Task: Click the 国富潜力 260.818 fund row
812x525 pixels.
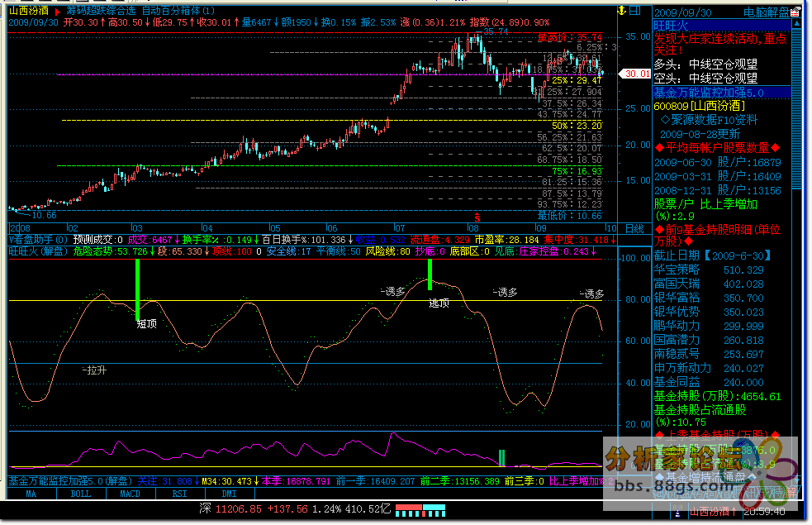Action: 709,340
